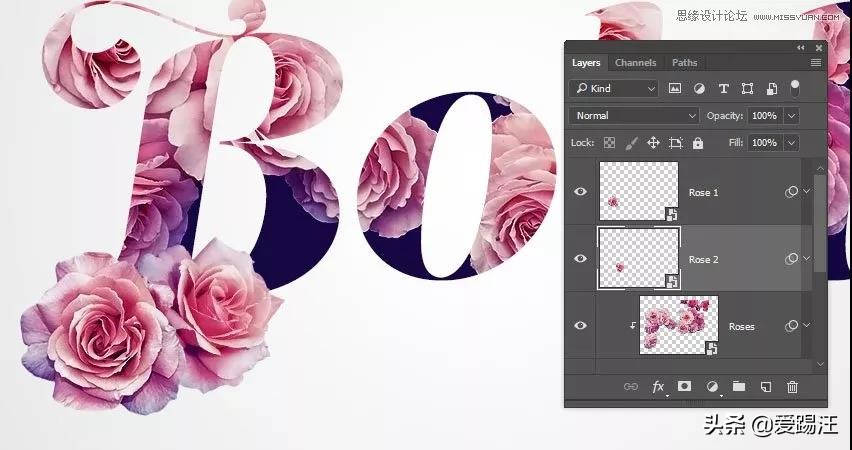This screenshot has width=852, height=450.
Task: Click the Rose 2 layer name
Action: coord(703,260)
